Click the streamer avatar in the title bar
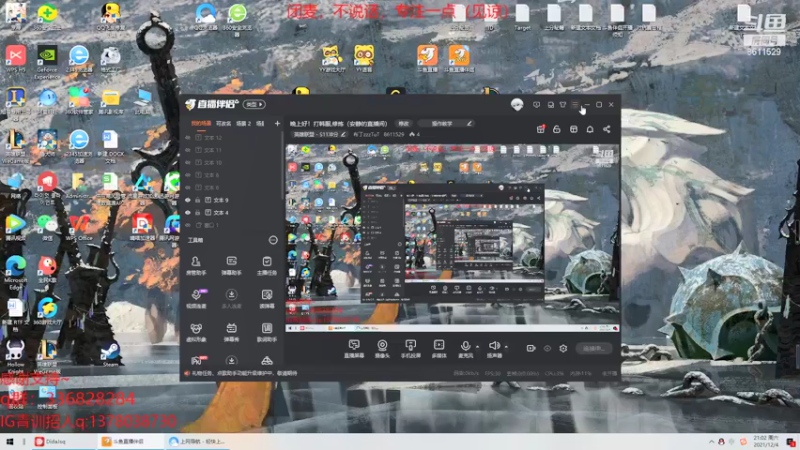The width and height of the screenshot is (800, 450). point(517,105)
